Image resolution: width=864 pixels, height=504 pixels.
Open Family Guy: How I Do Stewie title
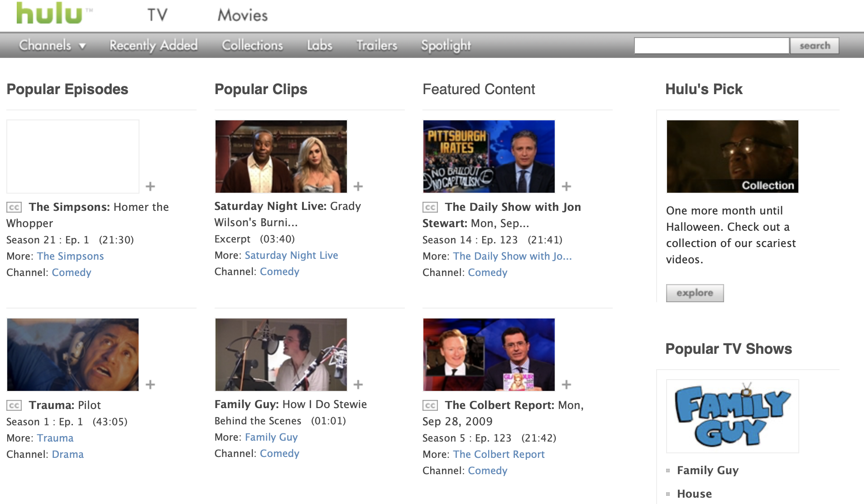(x=291, y=404)
